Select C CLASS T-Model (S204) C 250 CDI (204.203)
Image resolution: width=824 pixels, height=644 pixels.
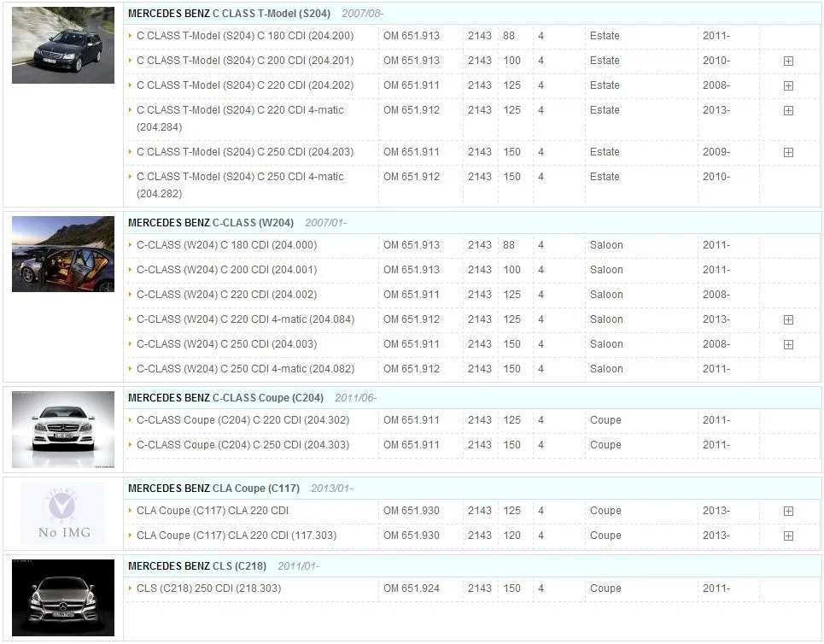245,152
